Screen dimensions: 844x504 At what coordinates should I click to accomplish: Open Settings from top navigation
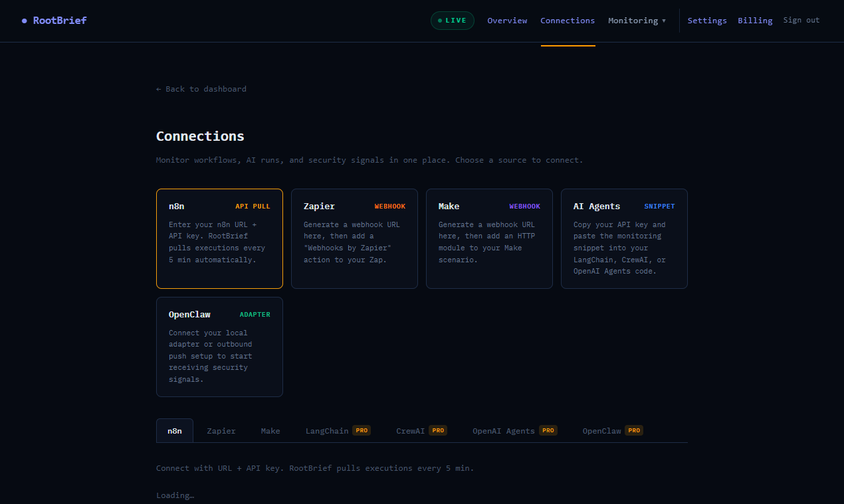707,21
